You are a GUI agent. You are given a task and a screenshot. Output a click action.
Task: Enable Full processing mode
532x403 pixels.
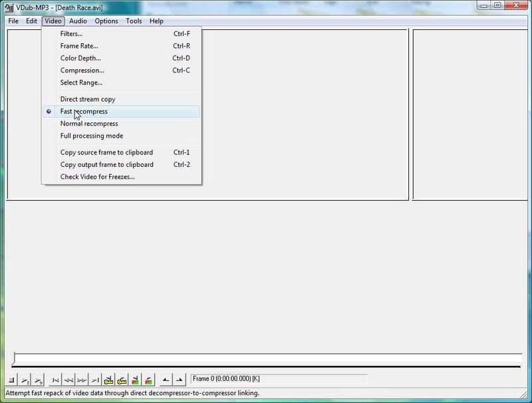pyautogui.click(x=122, y=136)
